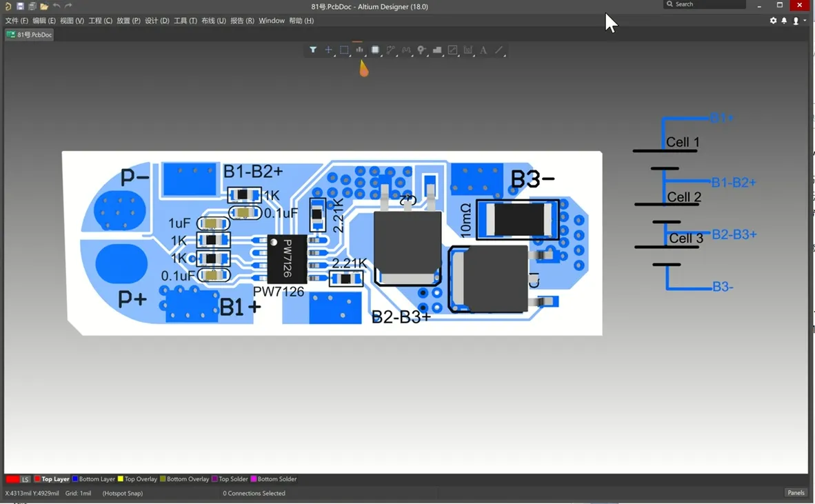Open the 设计 (D) menu
Image resolution: width=815 pixels, height=504 pixels.
(157, 21)
